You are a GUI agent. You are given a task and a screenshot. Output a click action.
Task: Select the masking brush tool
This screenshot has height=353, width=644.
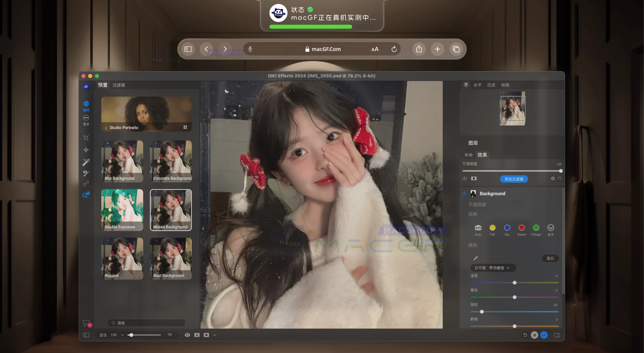pyautogui.click(x=86, y=173)
